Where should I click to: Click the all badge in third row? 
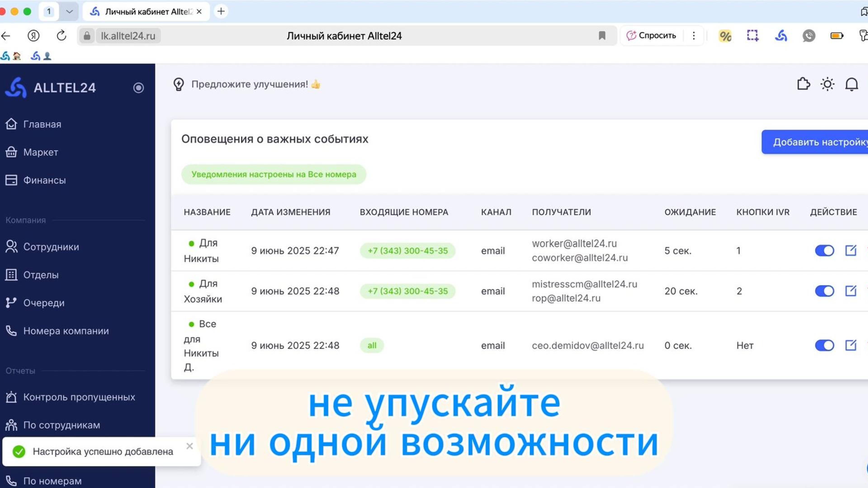point(372,345)
